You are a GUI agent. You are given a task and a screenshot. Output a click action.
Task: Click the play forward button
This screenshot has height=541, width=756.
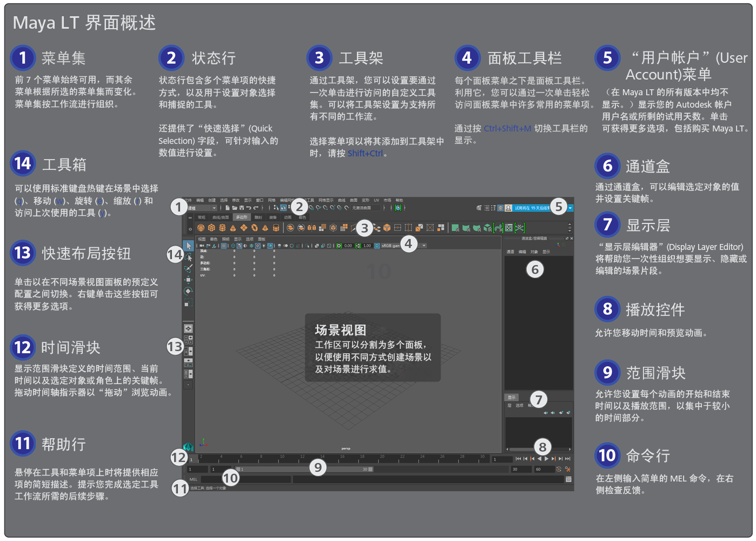pyautogui.click(x=546, y=459)
